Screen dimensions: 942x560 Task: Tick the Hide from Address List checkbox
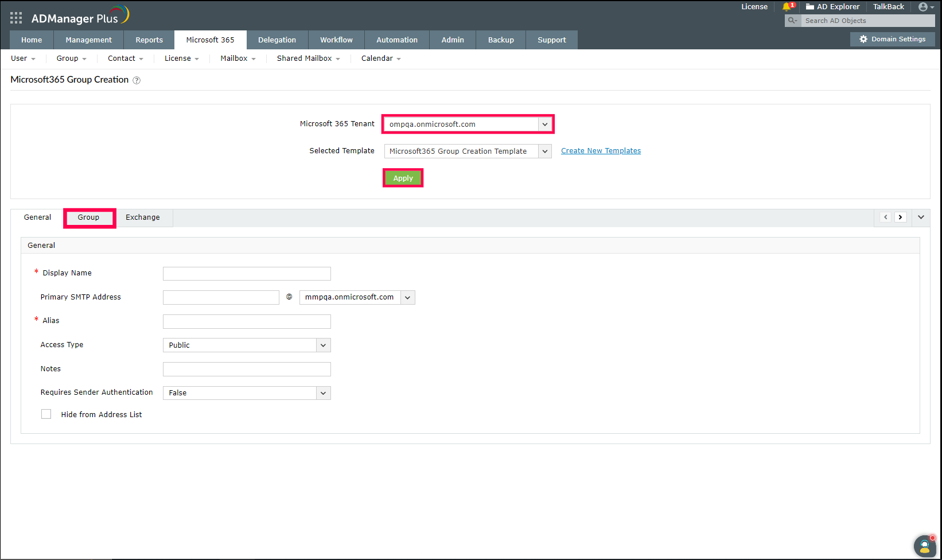pyautogui.click(x=46, y=414)
